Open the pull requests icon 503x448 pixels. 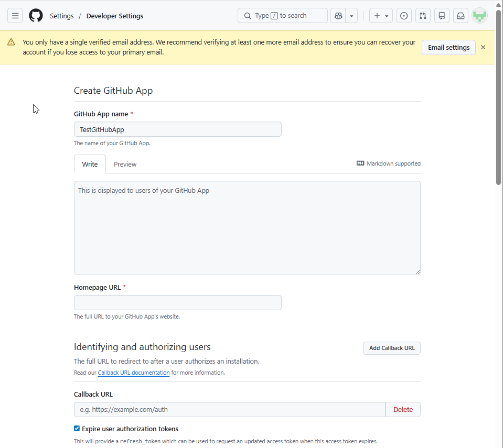(x=423, y=16)
